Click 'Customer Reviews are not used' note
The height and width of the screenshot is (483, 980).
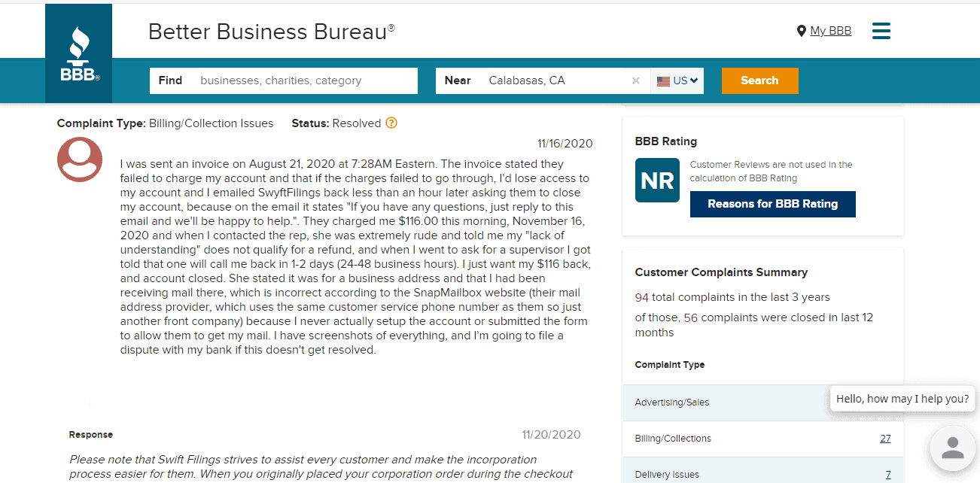pos(772,172)
